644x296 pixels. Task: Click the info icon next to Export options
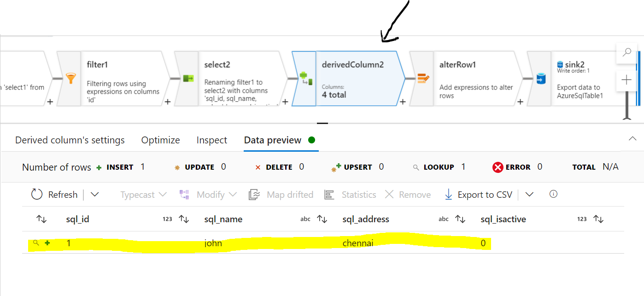pyautogui.click(x=553, y=194)
